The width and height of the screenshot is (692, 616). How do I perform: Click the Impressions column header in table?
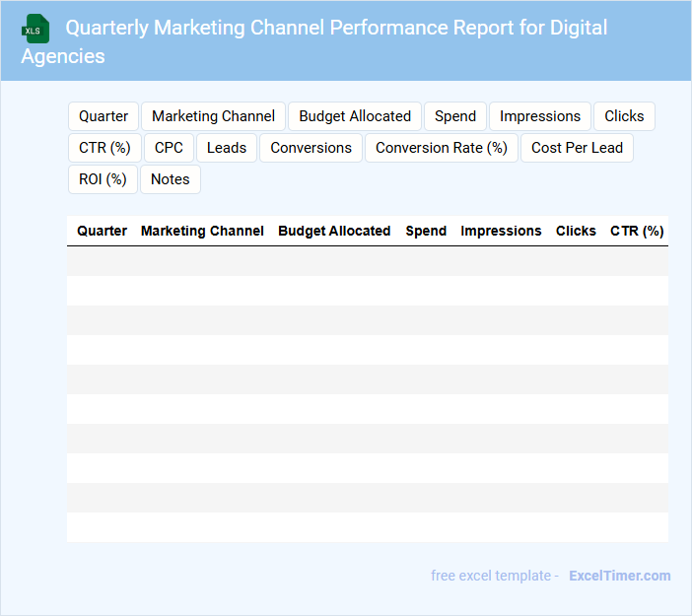tap(501, 231)
